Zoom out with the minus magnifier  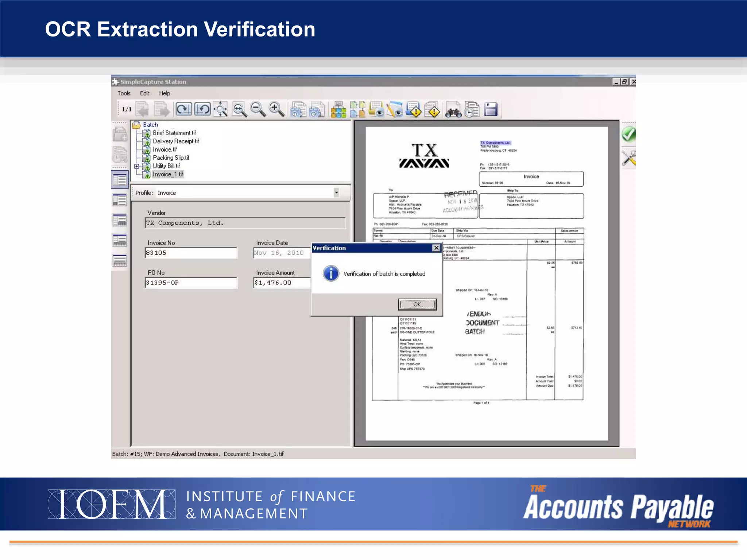point(258,109)
